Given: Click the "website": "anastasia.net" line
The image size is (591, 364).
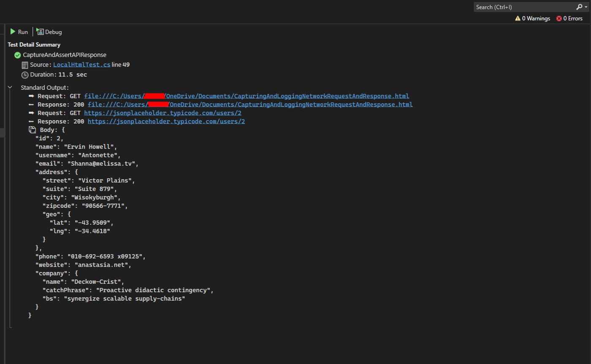Looking at the screenshot, I should tap(83, 265).
